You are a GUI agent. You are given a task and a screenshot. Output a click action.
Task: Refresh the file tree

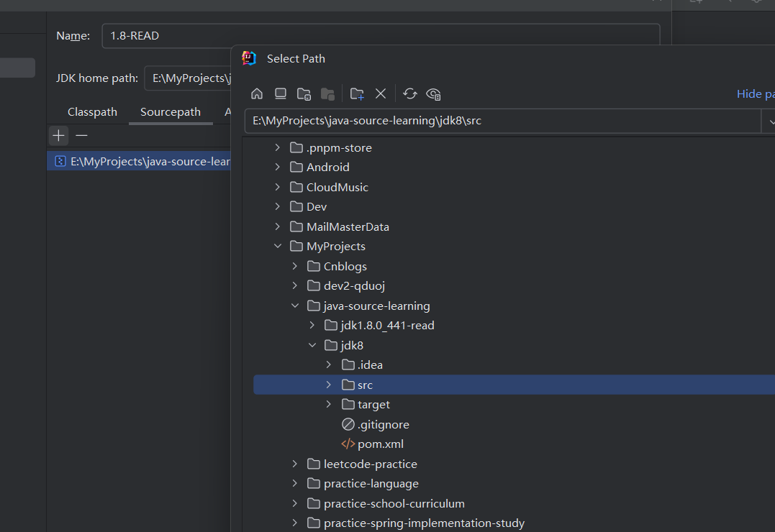tap(410, 93)
